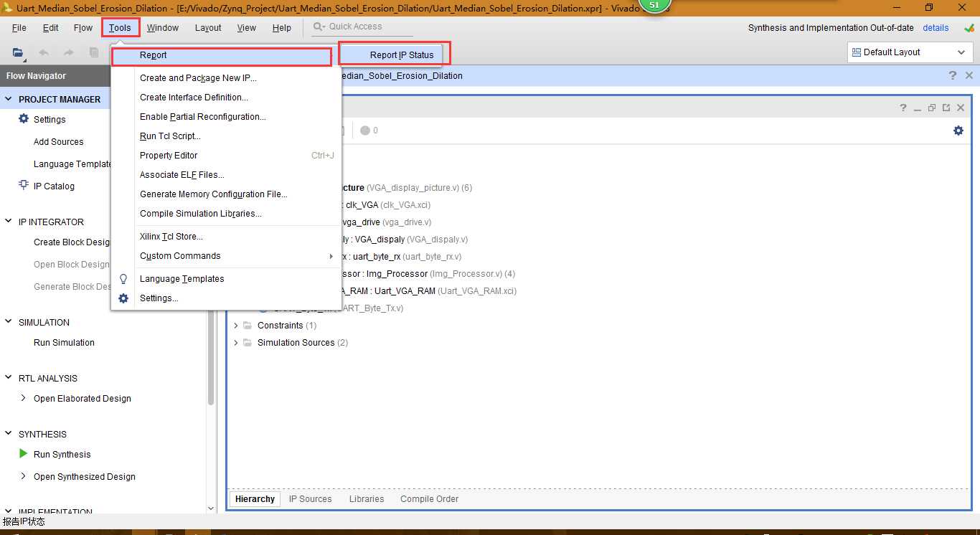Collapse the IP INTEGRATOR section

[x=9, y=222]
